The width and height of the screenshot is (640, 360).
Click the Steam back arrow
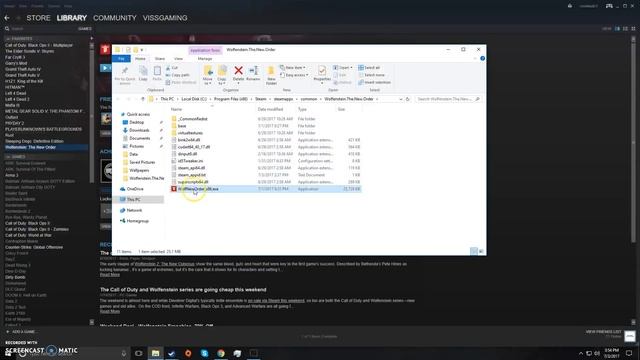tap(7, 18)
